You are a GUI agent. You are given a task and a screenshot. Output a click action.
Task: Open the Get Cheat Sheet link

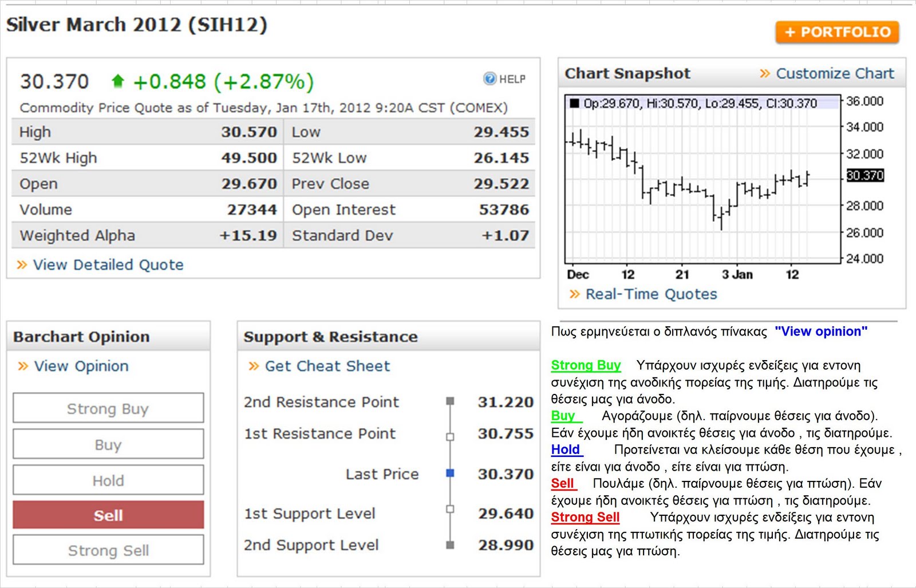[x=327, y=366]
